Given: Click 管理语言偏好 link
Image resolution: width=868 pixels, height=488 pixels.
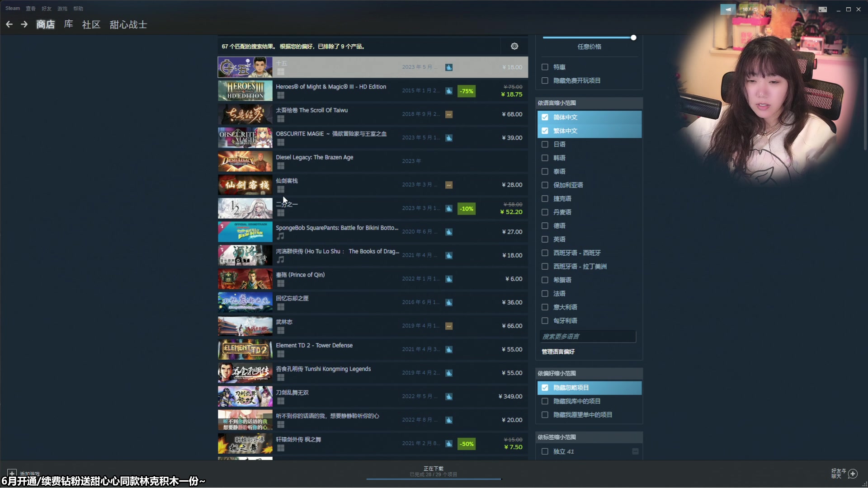Looking at the screenshot, I should 558,352.
